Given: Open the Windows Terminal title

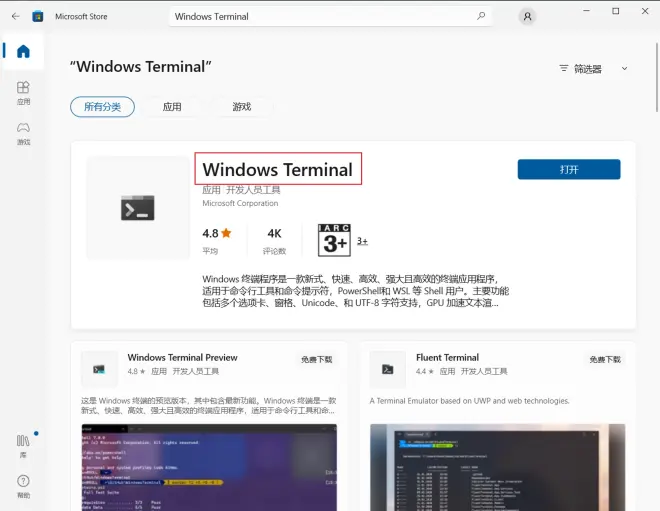Looking at the screenshot, I should [x=277, y=169].
